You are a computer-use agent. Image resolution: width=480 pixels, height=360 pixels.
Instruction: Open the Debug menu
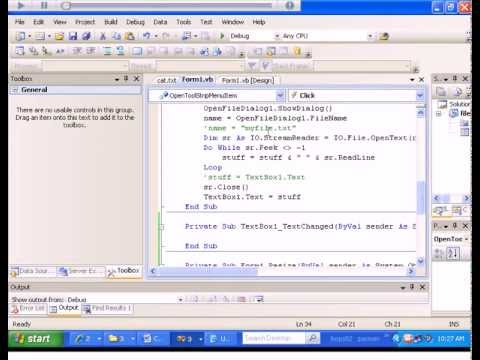(x=135, y=22)
